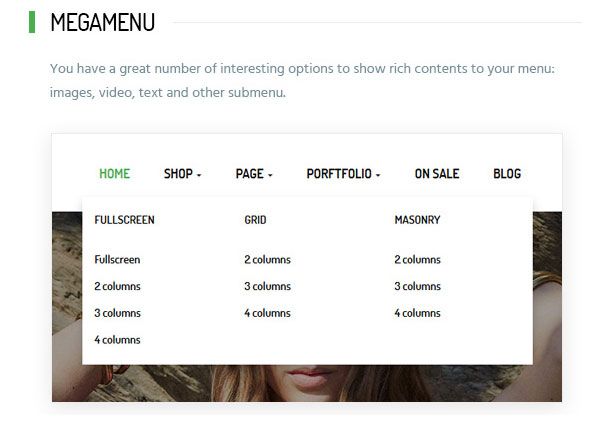Open 2 columns under MASONRY heading
This screenshot has height=423, width=614.
point(417,260)
